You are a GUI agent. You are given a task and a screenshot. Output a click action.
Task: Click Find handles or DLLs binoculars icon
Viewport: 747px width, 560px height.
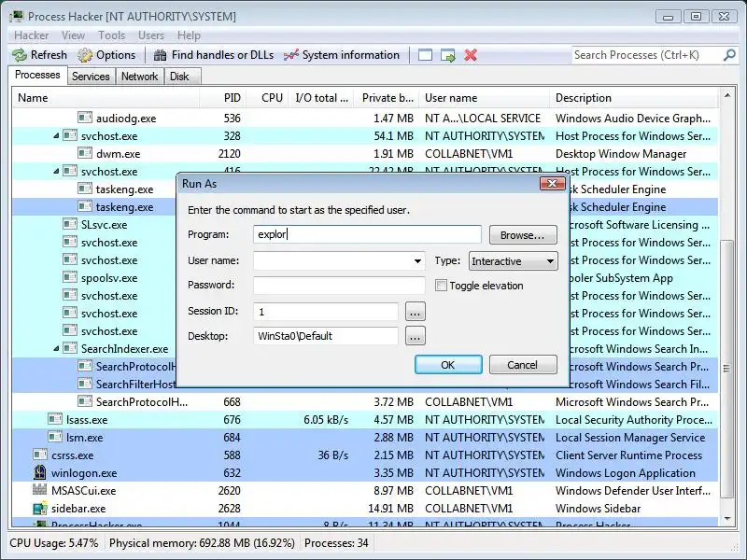pos(160,55)
